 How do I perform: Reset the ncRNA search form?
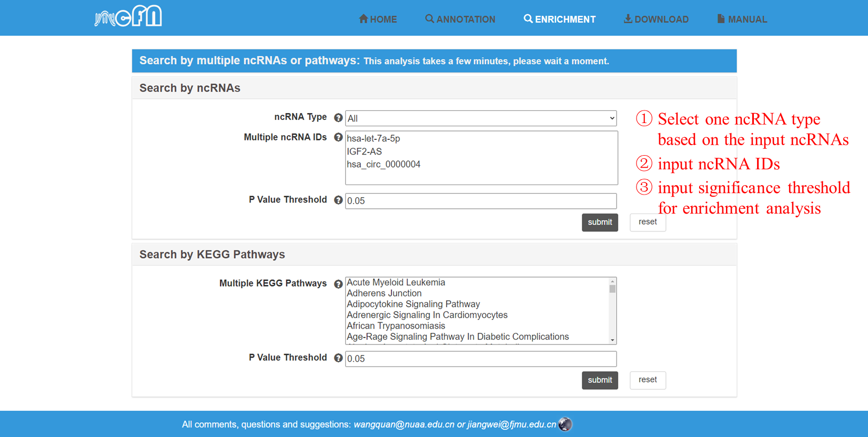648,222
